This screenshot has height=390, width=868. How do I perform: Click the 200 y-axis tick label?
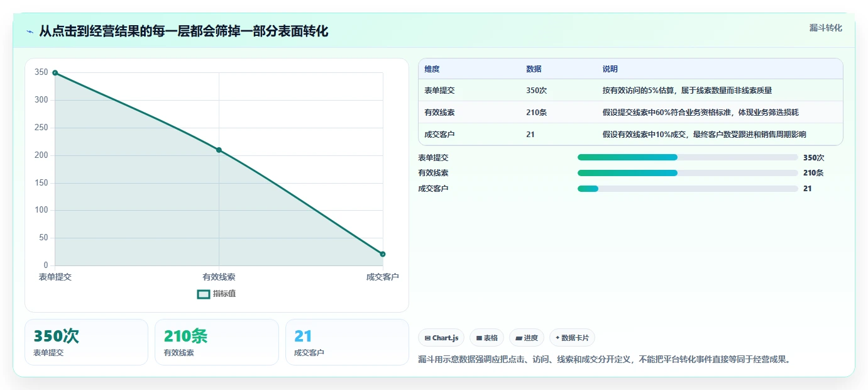(41, 155)
